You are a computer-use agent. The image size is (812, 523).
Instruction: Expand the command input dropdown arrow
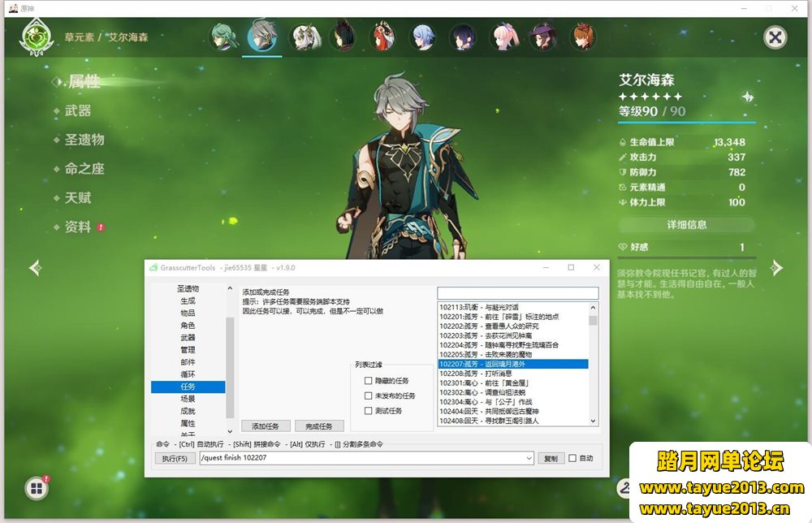[x=529, y=458]
